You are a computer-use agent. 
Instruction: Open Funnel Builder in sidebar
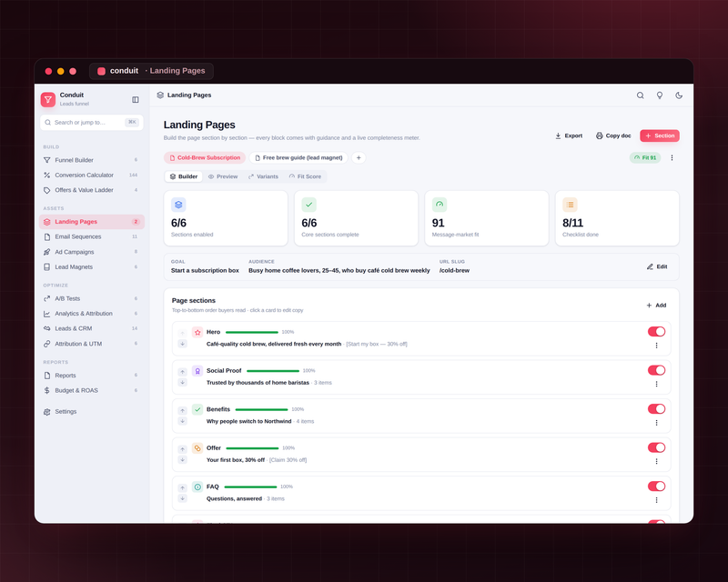(x=92, y=160)
